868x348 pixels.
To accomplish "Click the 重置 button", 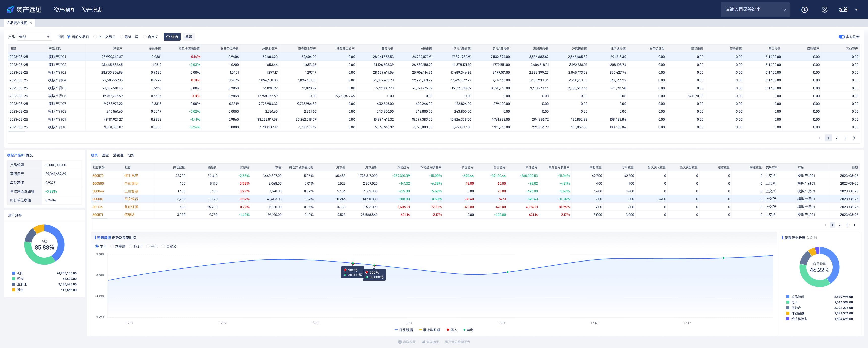I will click(x=189, y=37).
